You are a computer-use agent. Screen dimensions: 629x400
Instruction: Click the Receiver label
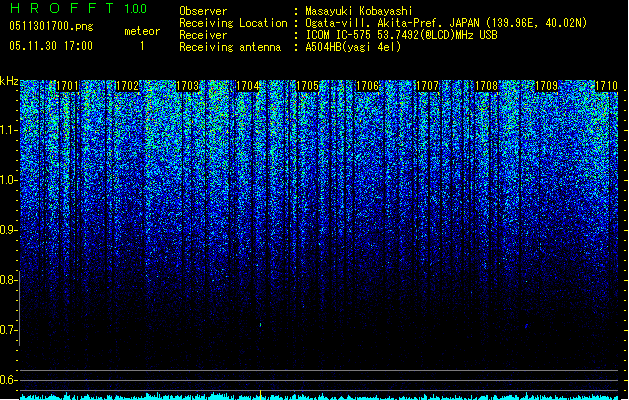(x=203, y=35)
